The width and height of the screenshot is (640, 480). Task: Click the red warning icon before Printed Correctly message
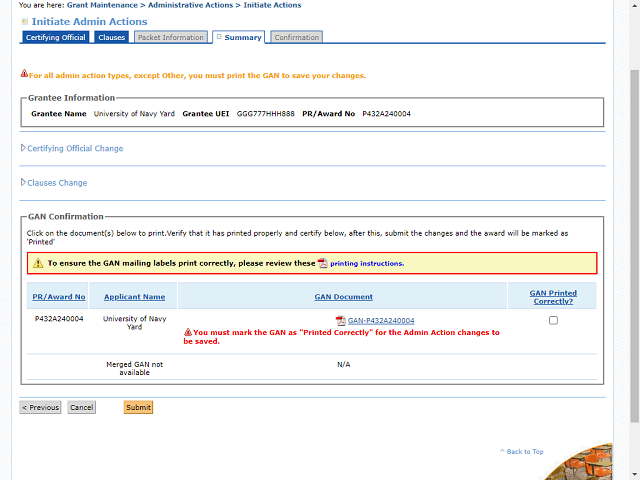pos(188,332)
